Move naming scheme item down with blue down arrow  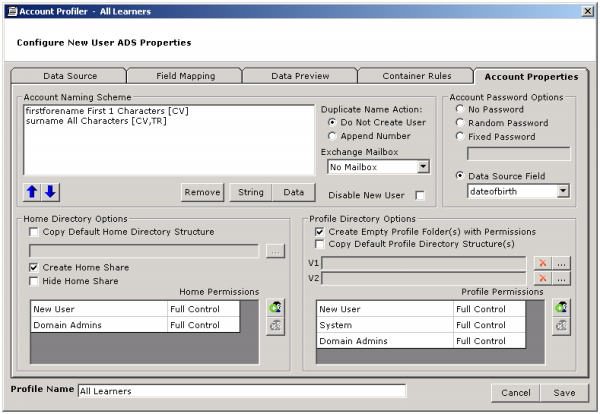pyautogui.click(x=51, y=192)
